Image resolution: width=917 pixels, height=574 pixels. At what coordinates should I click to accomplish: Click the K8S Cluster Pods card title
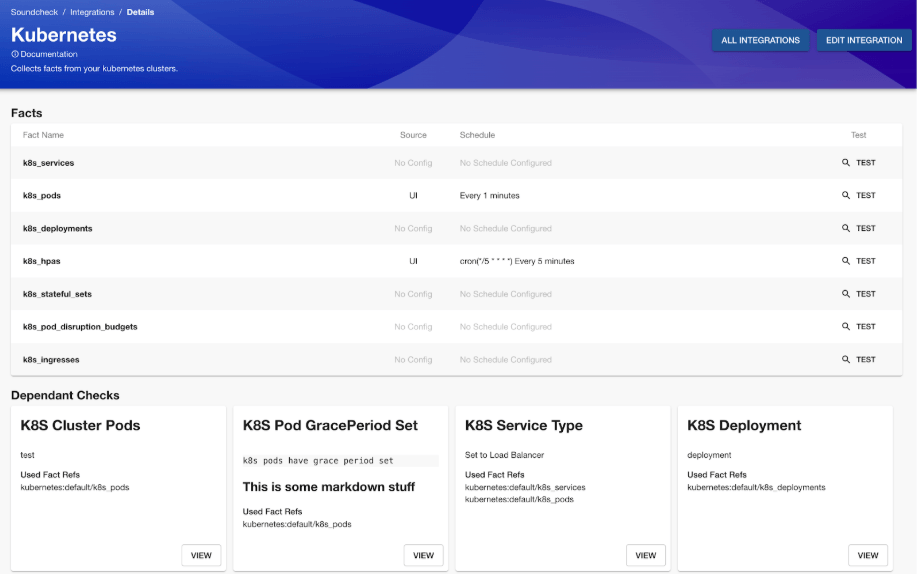tap(80, 425)
